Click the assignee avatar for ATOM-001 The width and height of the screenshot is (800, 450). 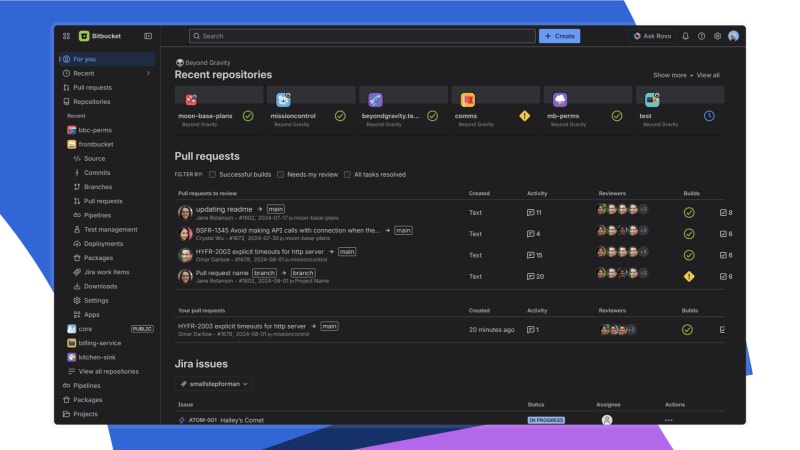coord(607,420)
